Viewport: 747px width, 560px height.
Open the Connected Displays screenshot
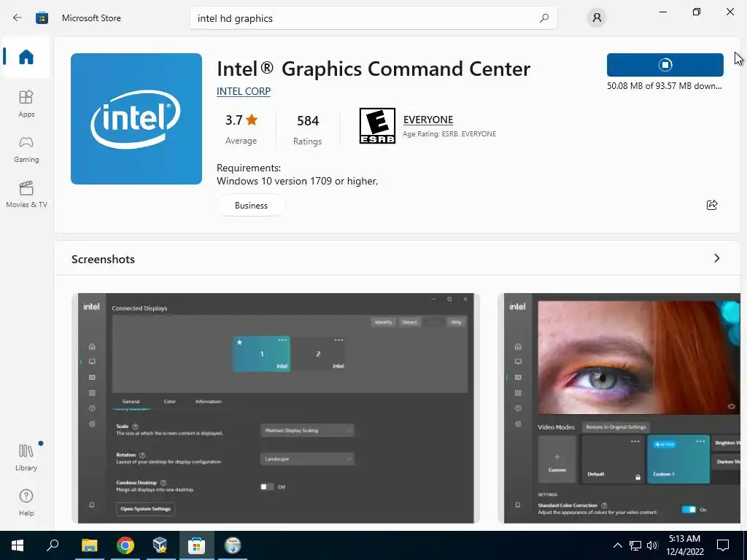pos(275,408)
